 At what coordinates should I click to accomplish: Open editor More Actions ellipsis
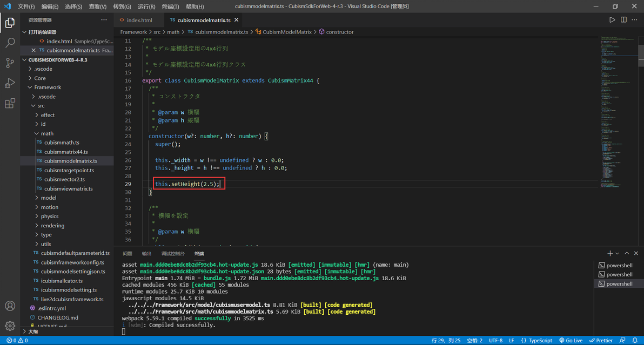pos(635,19)
